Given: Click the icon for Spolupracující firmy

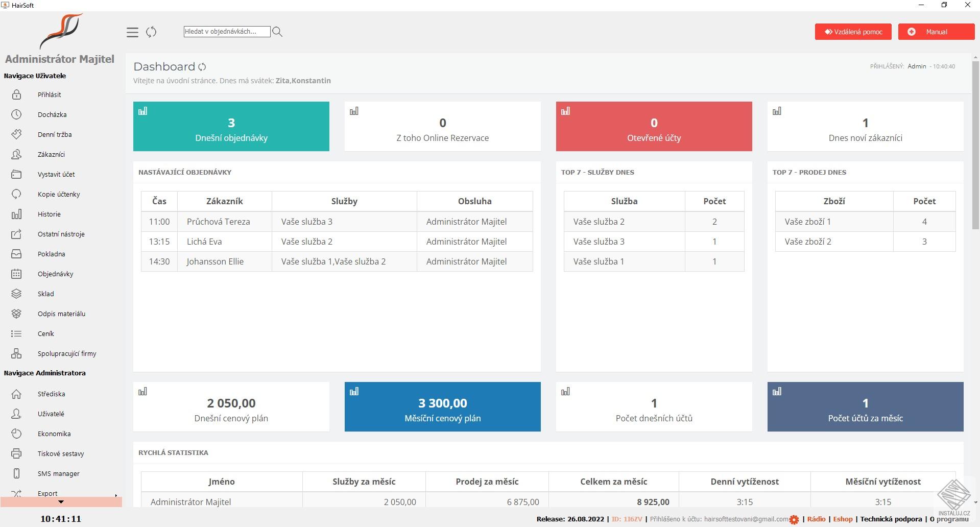Looking at the screenshot, I should click(16, 353).
